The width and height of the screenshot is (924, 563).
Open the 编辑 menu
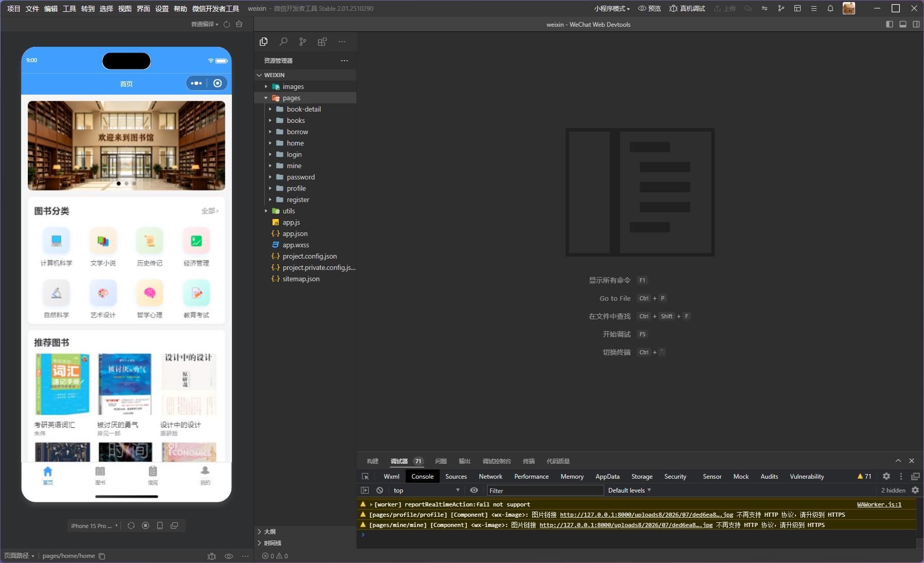point(51,8)
